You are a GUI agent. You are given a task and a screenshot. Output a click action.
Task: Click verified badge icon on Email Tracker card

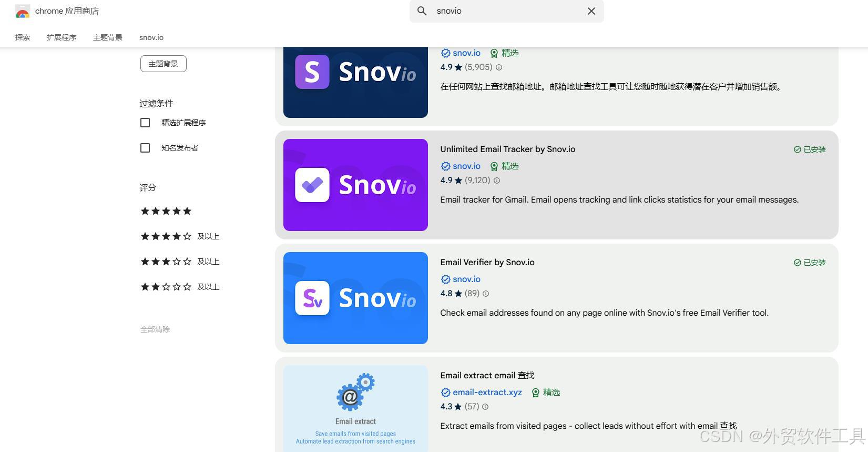[x=445, y=166]
